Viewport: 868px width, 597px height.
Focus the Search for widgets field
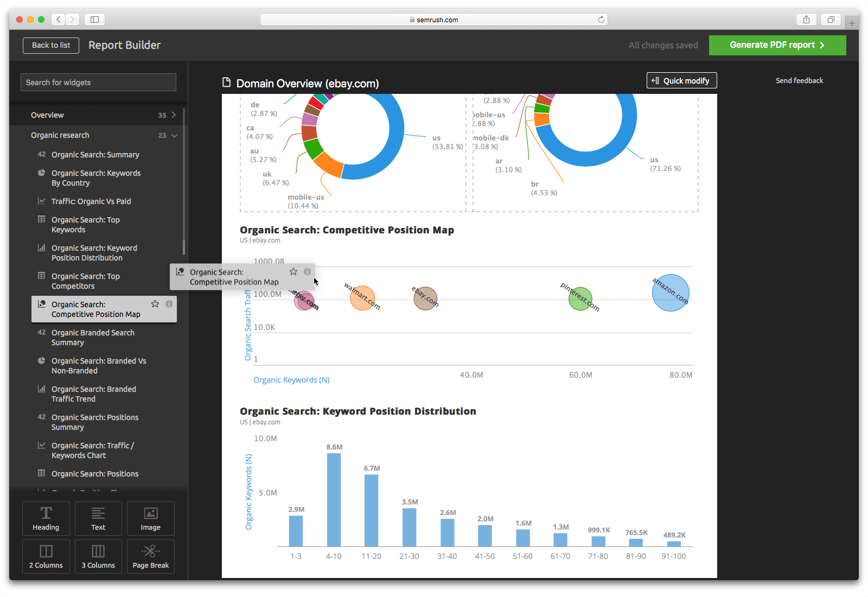[98, 82]
